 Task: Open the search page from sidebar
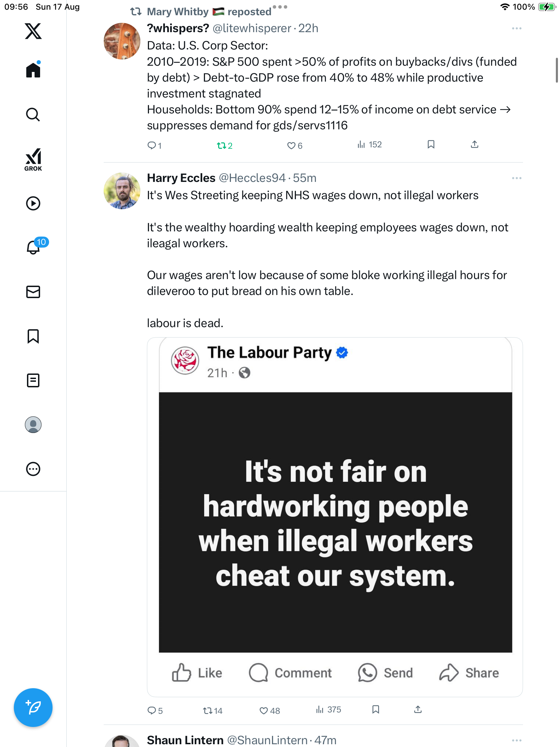(33, 114)
